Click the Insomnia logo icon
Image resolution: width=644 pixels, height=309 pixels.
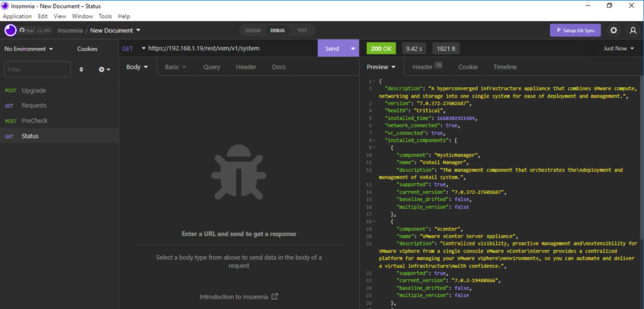click(10, 30)
